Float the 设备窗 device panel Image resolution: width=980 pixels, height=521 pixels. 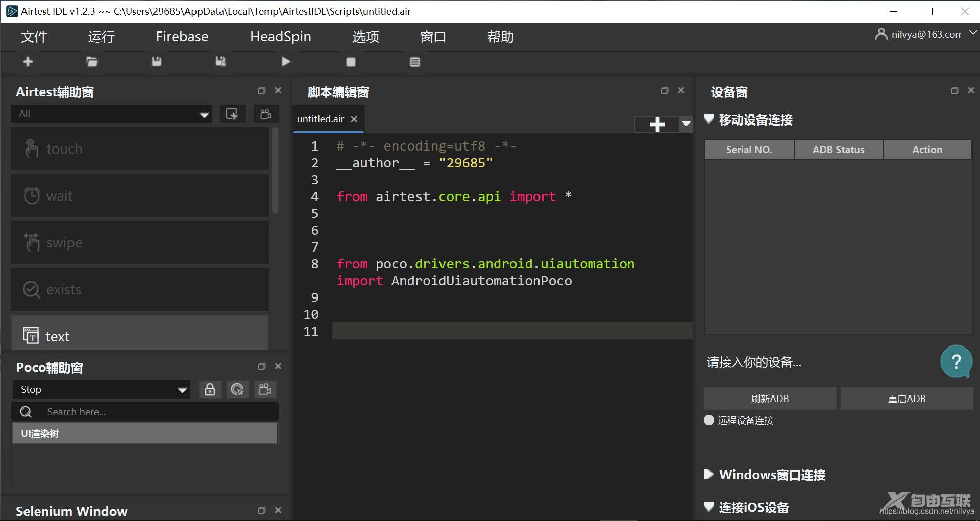tap(954, 91)
